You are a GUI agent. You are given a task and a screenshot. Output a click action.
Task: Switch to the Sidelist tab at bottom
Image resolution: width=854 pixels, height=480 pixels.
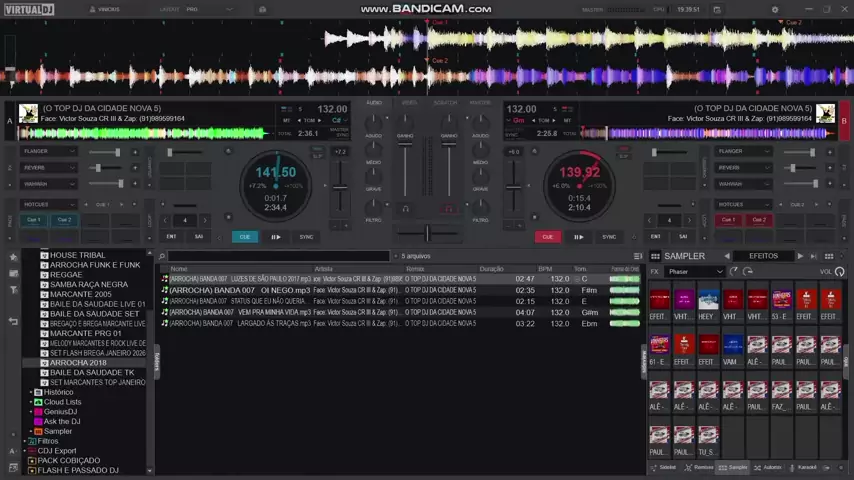coord(663,467)
